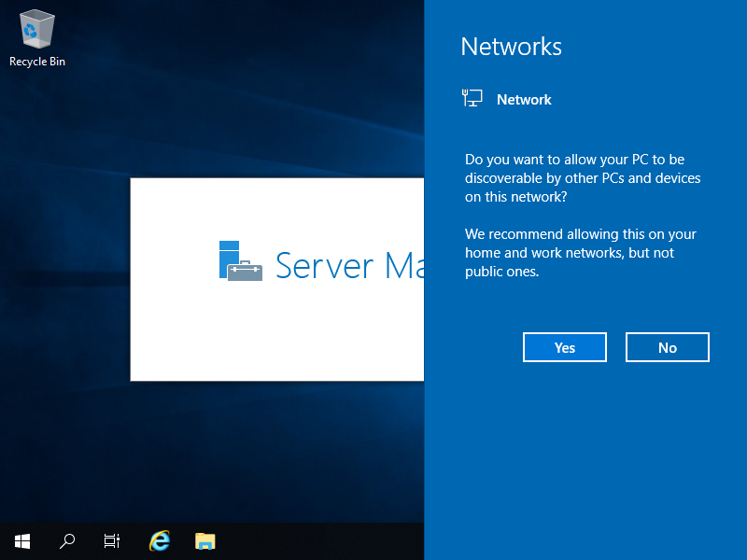Viewport: 747px width, 560px height.
Task: Open Task View from taskbar
Action: [112, 541]
